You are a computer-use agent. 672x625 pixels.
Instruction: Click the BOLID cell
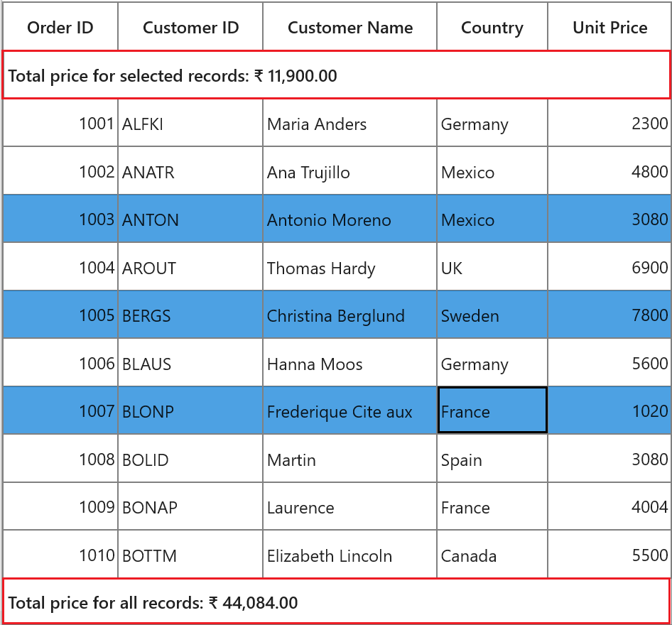click(190, 458)
